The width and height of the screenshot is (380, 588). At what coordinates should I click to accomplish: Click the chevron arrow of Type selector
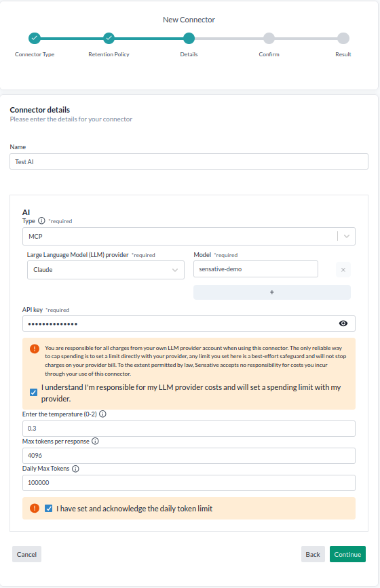point(347,236)
